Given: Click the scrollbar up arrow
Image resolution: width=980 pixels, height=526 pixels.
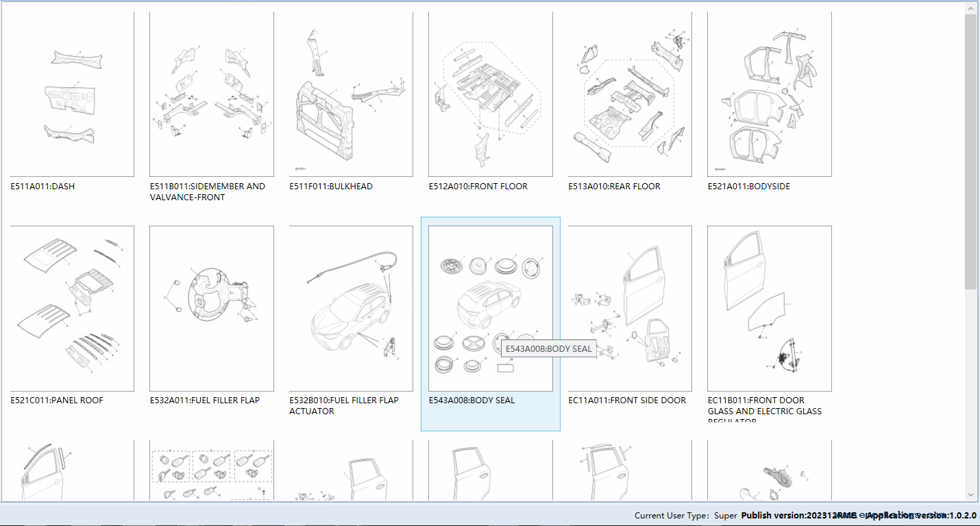Looking at the screenshot, I should pyautogui.click(x=971, y=8).
